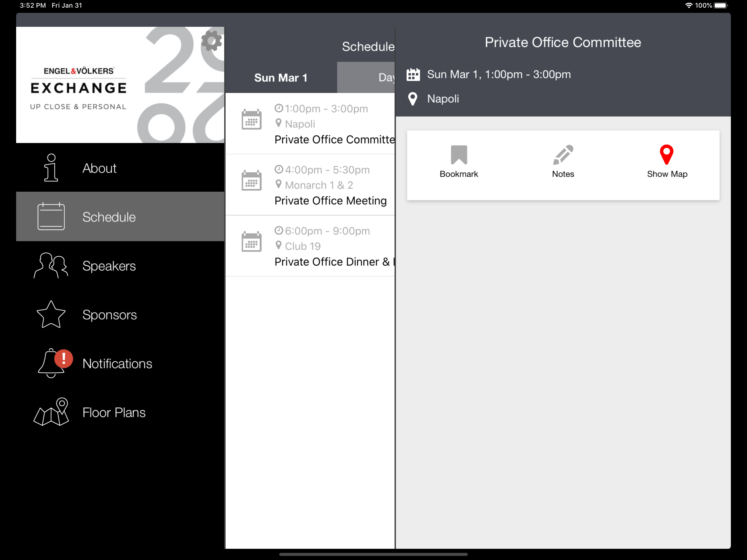The image size is (747, 560).
Task: Click the location pin beside Napoli in header
Action: click(413, 99)
